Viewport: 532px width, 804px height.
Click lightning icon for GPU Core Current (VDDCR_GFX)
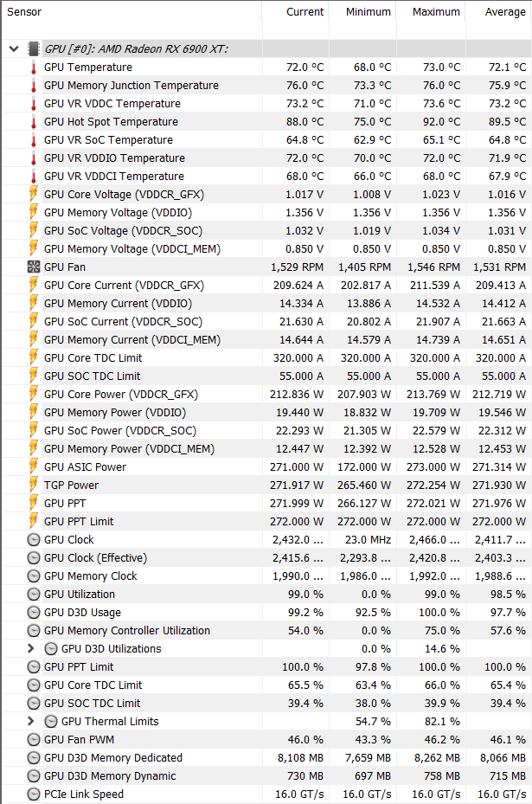pyautogui.click(x=34, y=285)
